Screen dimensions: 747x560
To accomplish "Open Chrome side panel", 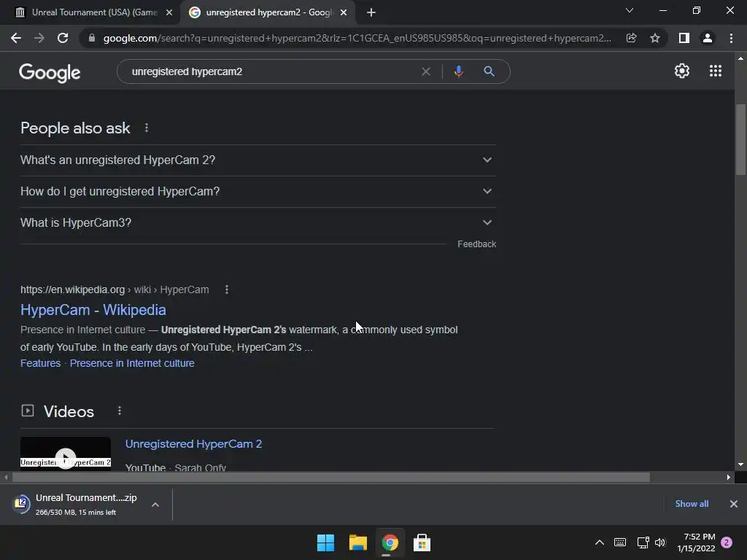I will [684, 38].
